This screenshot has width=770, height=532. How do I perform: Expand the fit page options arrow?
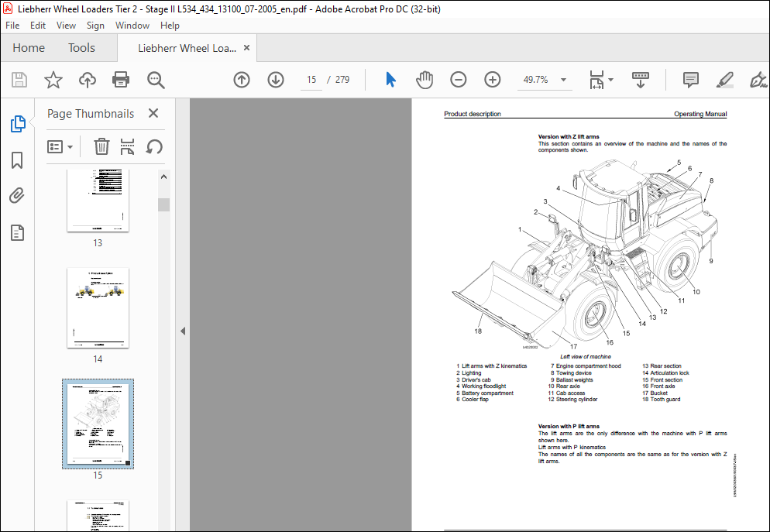(610, 80)
